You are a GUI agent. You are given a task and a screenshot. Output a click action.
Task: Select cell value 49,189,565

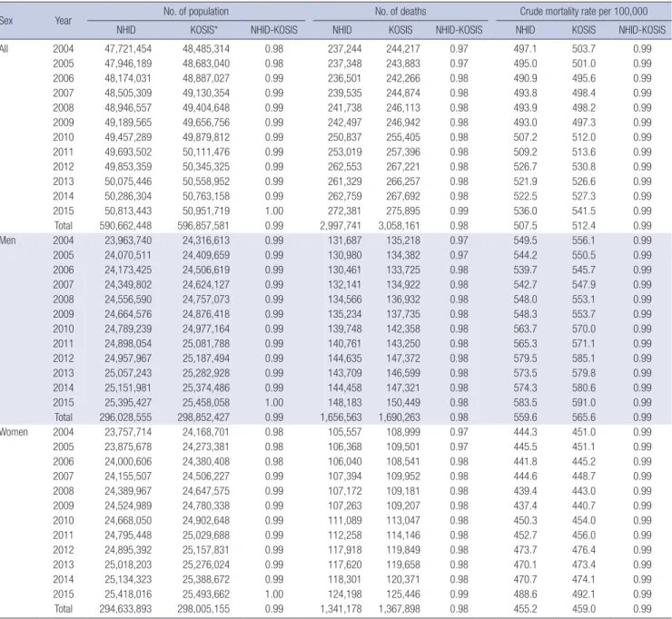[128, 123]
